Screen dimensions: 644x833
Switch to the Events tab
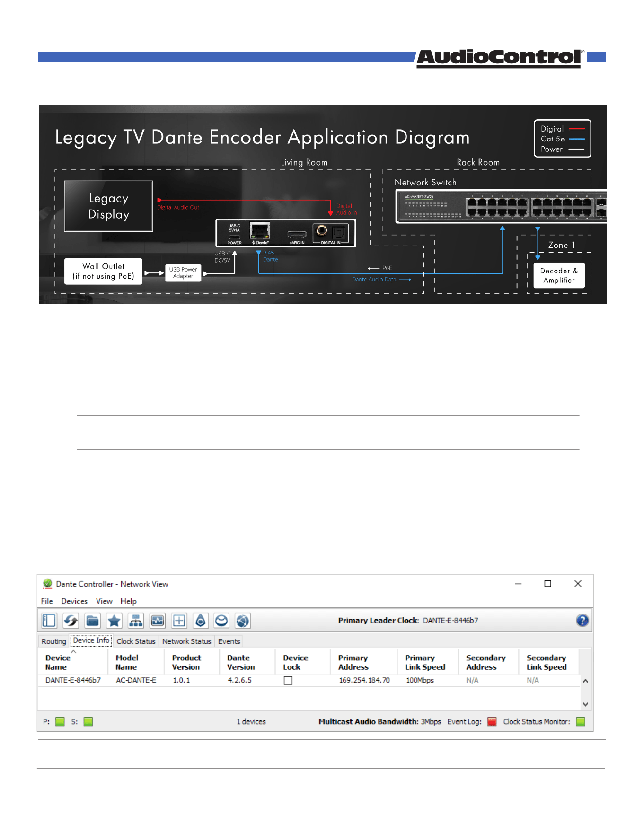tap(229, 641)
